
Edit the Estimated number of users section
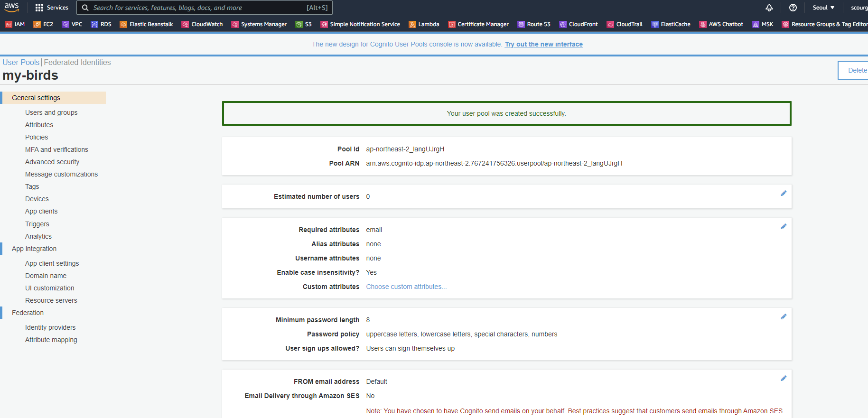point(784,193)
